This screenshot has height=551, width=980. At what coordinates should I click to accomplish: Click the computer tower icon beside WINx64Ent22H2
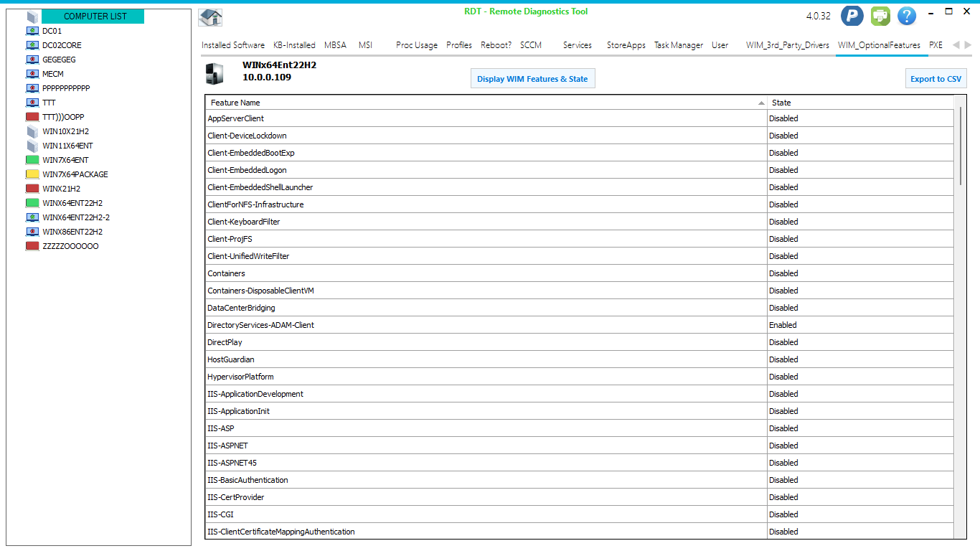(215, 74)
